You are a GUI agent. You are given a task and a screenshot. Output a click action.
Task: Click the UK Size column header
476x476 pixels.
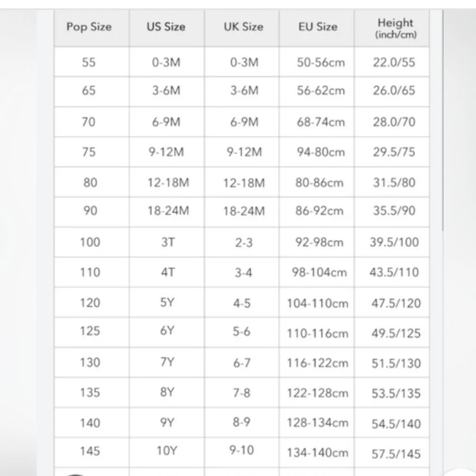pyautogui.click(x=243, y=27)
